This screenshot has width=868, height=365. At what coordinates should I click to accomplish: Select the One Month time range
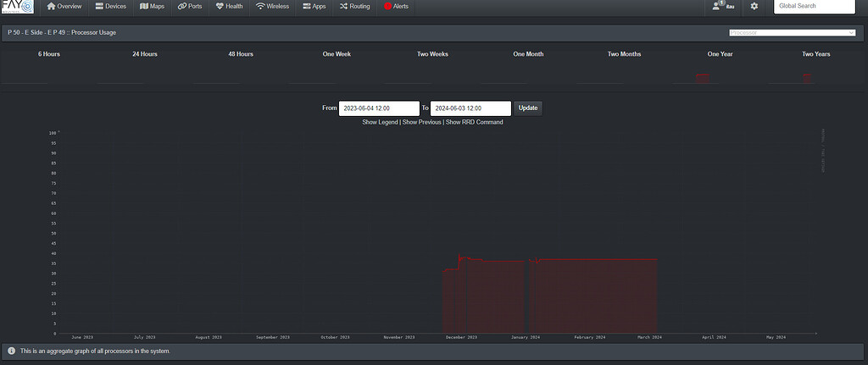[528, 54]
